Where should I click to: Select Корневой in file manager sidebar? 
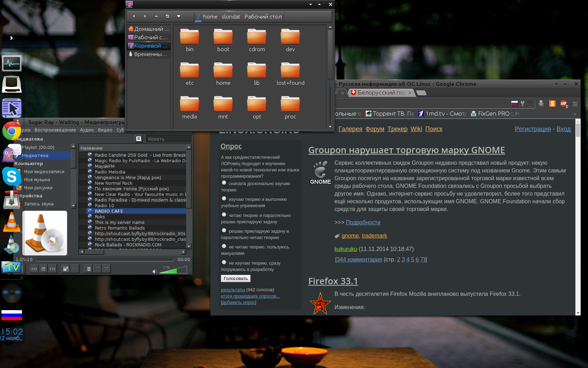(x=149, y=46)
